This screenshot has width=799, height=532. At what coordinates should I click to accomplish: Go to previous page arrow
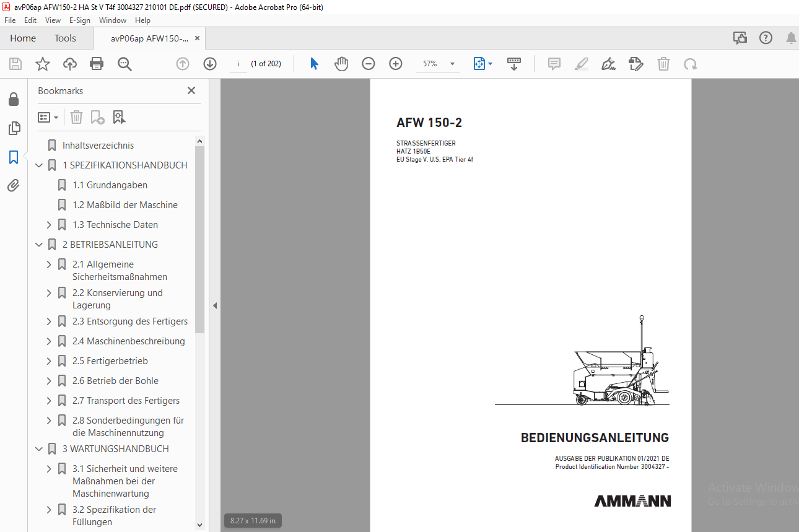click(182, 64)
